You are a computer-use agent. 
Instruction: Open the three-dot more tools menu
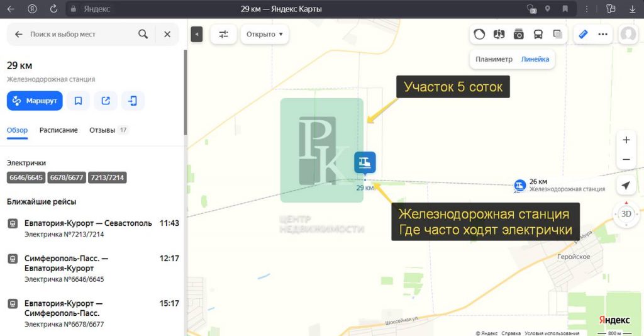pyautogui.click(x=602, y=34)
